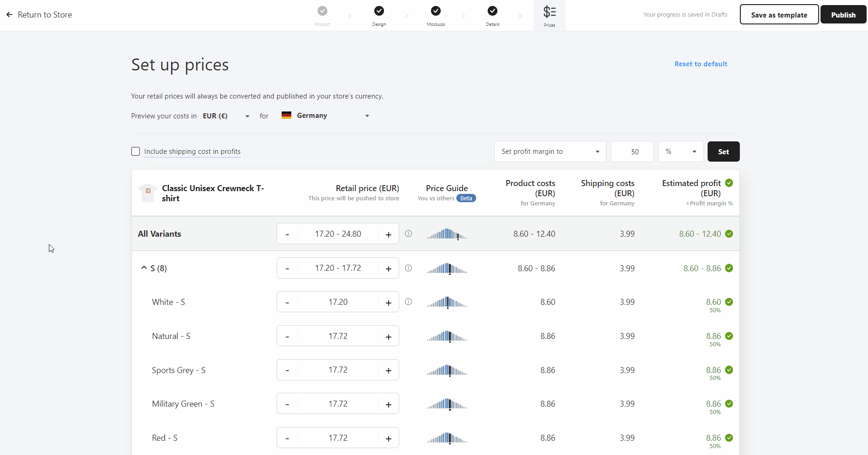Click the Design step checkmark icon
This screenshot has height=455, width=868.
[x=379, y=11]
